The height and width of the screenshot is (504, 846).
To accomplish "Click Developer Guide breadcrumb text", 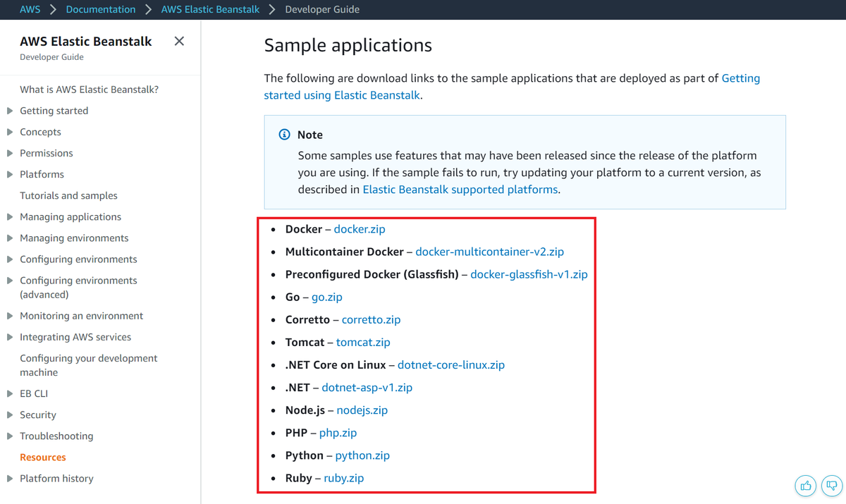I will [322, 9].
